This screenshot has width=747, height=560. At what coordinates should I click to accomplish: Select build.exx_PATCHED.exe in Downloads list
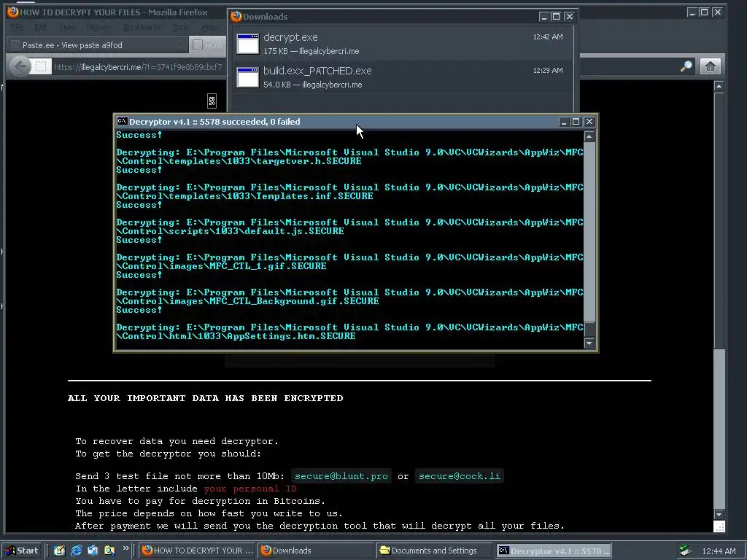(x=402, y=77)
